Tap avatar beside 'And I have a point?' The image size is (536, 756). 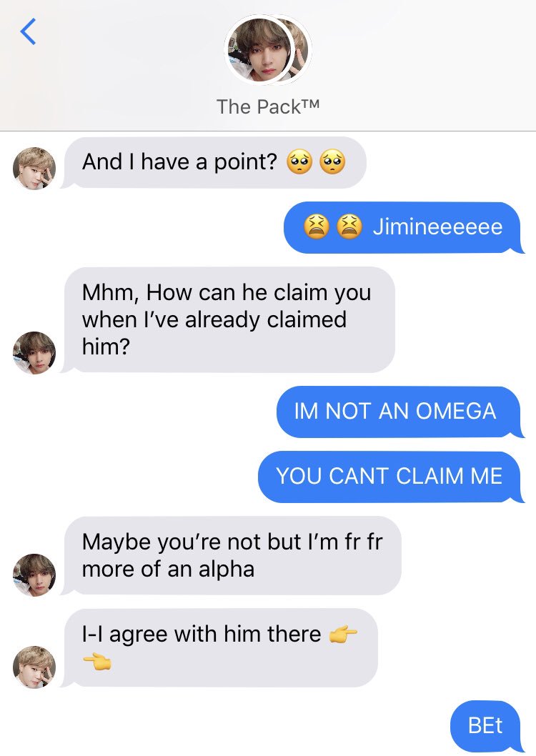[x=34, y=169]
